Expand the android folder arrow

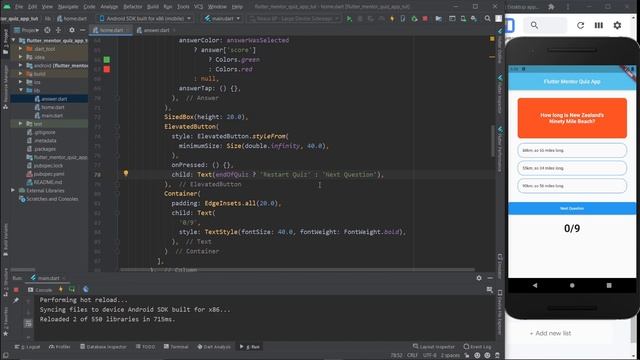[x=20, y=65]
